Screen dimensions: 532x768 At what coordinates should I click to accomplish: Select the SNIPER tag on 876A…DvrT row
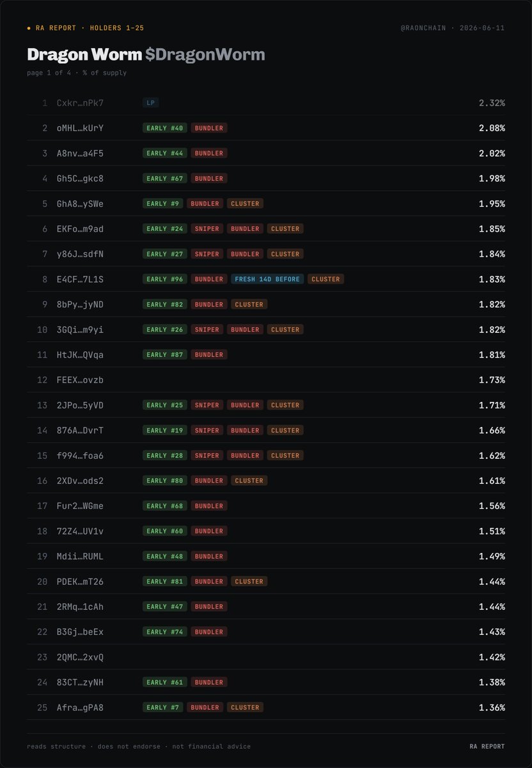coord(207,430)
